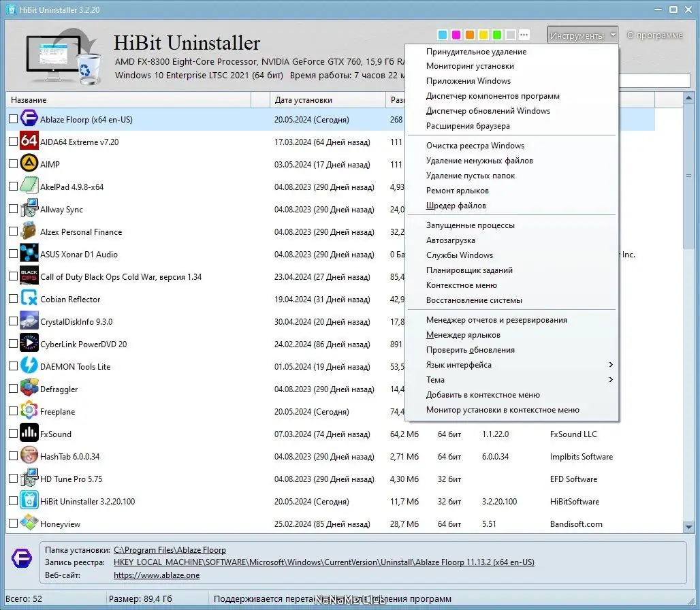Click the scrollbar up arrow
The width and height of the screenshot is (700, 610).
pyautogui.click(x=688, y=97)
